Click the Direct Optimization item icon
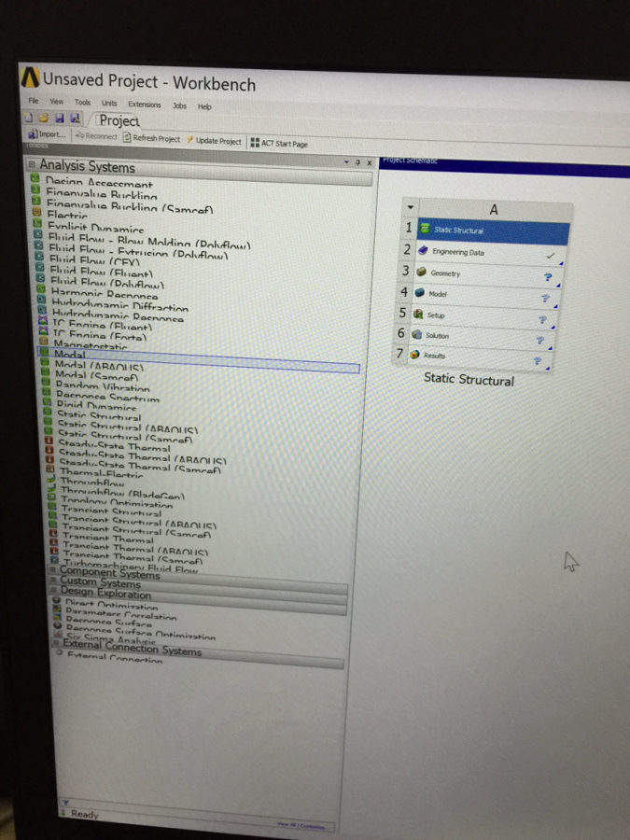 coord(56,600)
